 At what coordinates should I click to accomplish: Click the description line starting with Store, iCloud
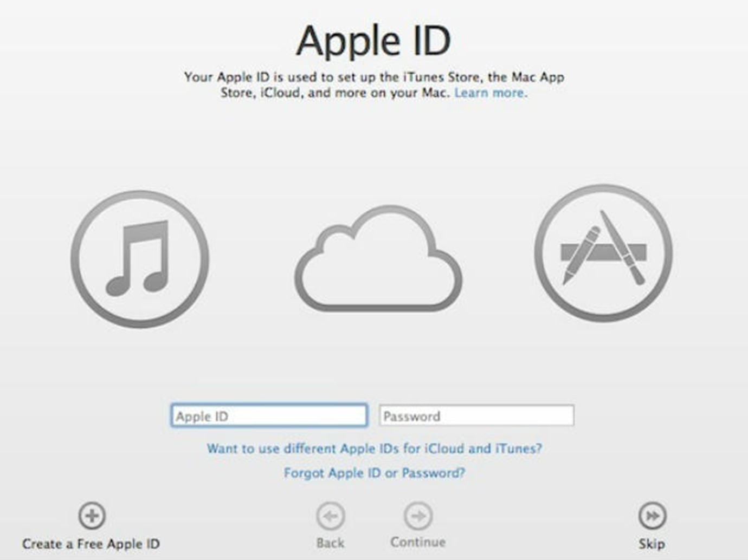[x=335, y=93]
